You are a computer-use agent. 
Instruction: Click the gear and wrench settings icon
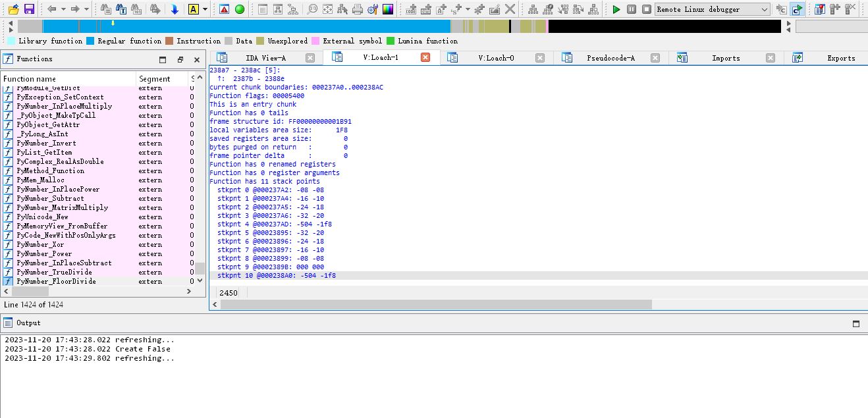[373, 9]
